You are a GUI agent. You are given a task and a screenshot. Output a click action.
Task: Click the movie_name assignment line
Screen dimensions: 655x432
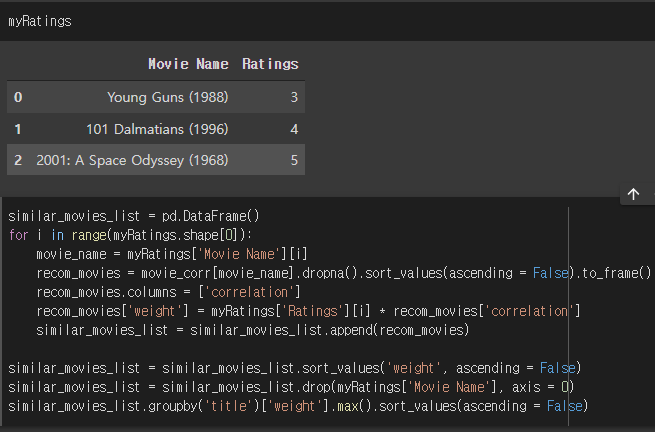point(172,254)
